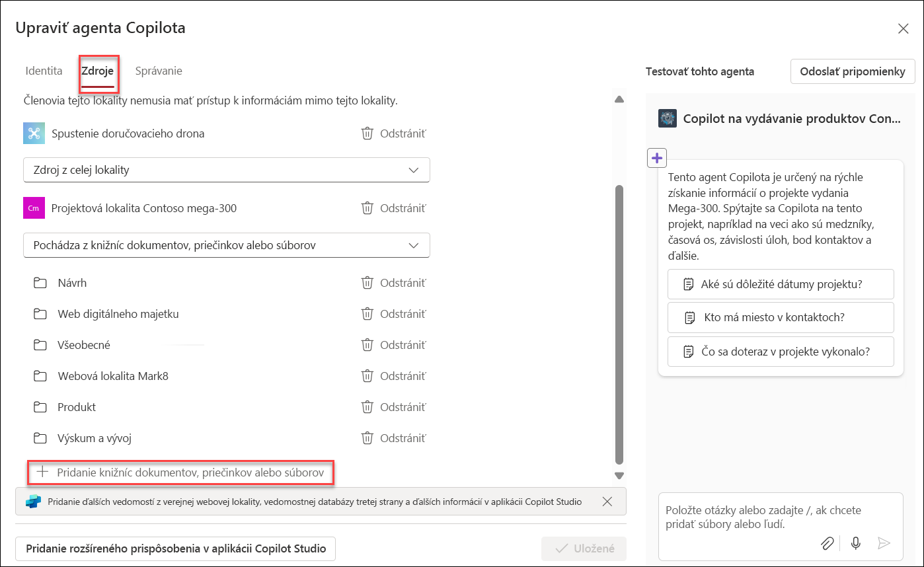Switch to the Identita tab
This screenshot has width=924, height=567.
(x=44, y=71)
